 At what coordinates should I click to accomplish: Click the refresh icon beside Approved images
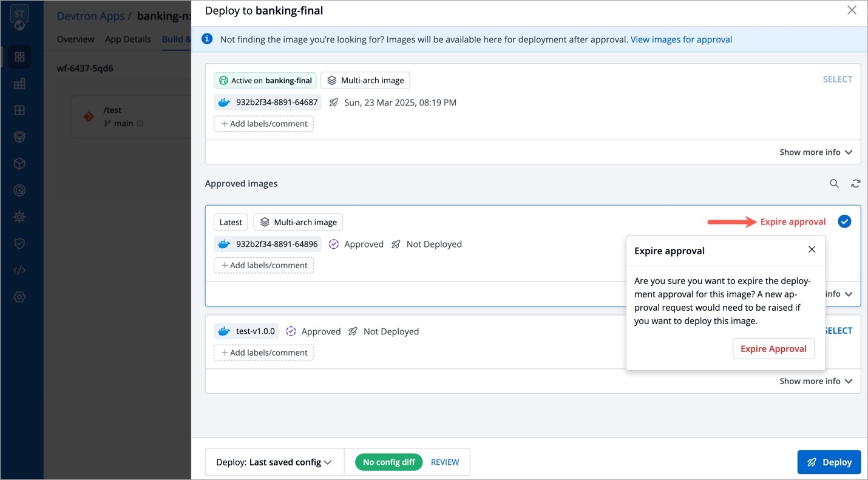(x=855, y=184)
